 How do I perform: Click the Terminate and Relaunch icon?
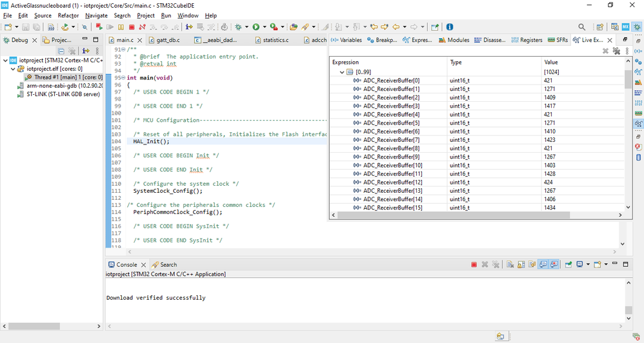[x=99, y=27]
